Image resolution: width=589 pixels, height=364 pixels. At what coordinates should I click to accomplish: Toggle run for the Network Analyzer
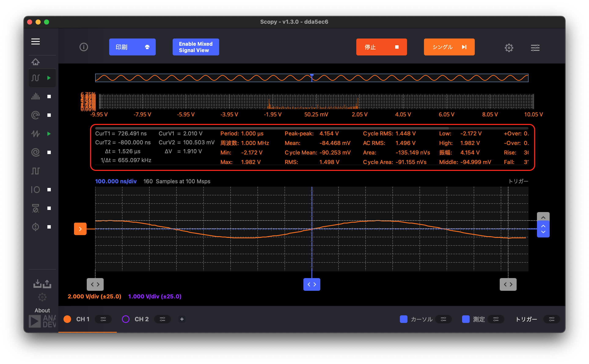coord(49,115)
